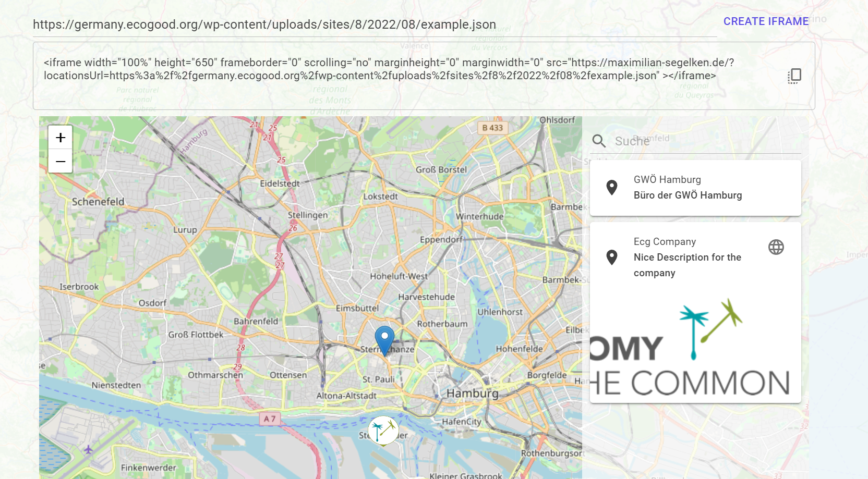The image size is (868, 479).
Task: Click the B 433 road badge
Action: [492, 127]
